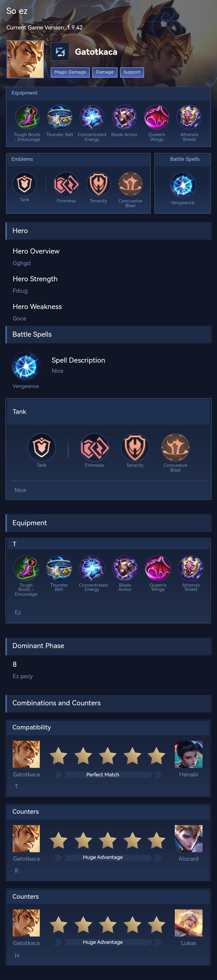Open Concentrated Energy item in top Equipment row
The height and width of the screenshot is (980, 217).
(x=92, y=117)
